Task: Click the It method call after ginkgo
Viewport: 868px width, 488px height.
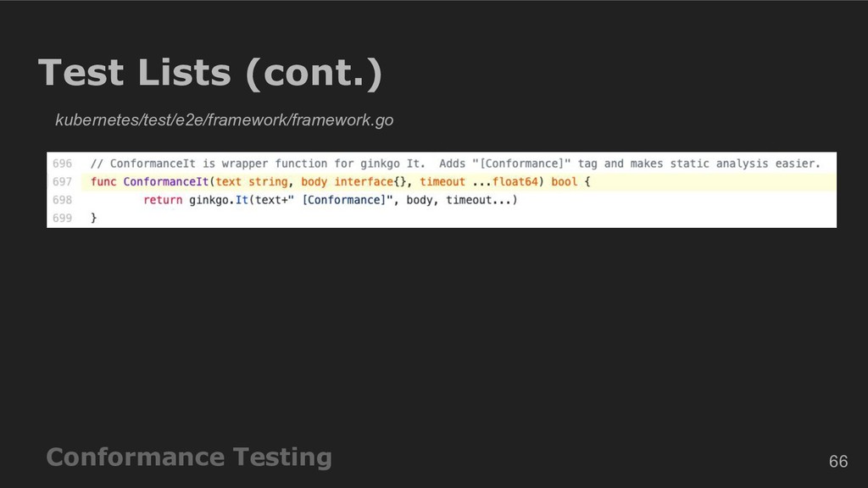Action: 242,200
